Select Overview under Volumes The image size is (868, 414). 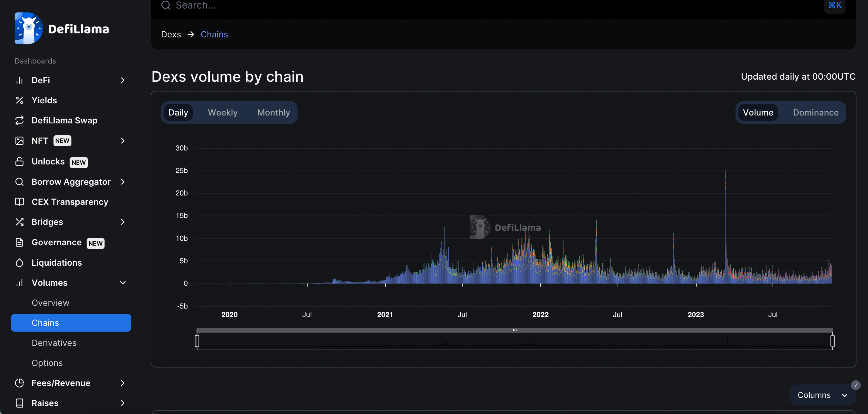[x=50, y=302]
